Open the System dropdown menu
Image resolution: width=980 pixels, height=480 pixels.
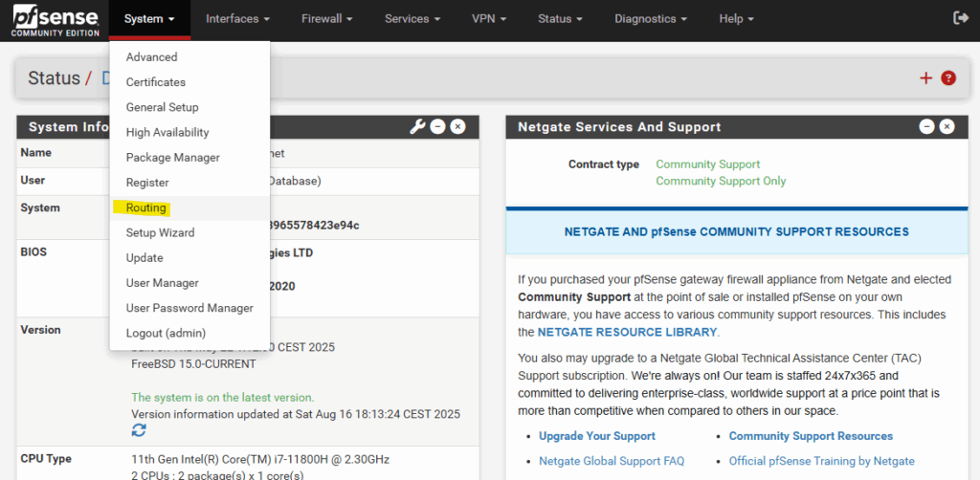tap(150, 19)
